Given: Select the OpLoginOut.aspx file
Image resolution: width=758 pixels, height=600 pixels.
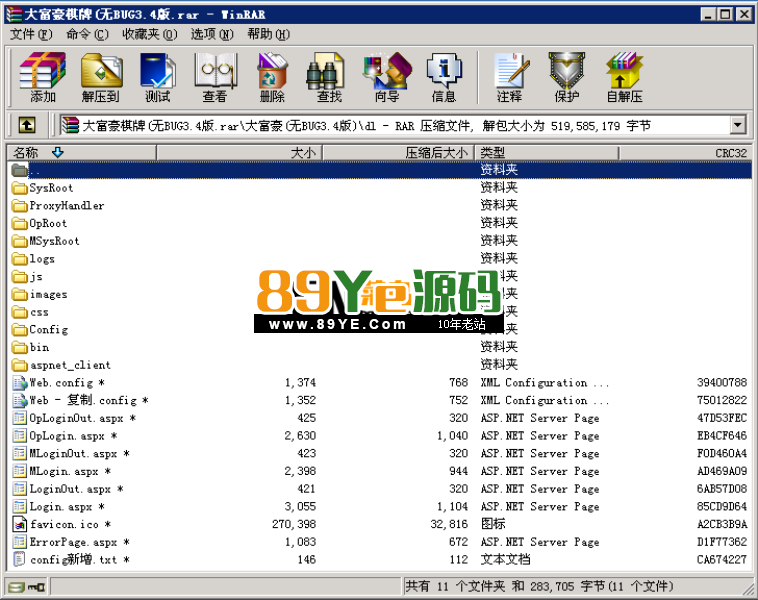Looking at the screenshot, I should [x=380, y=418].
